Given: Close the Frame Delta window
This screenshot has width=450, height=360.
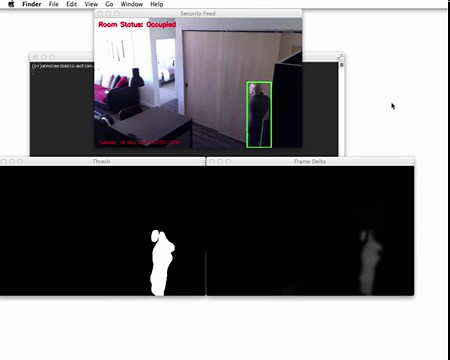Looking at the screenshot, I should 212,161.
